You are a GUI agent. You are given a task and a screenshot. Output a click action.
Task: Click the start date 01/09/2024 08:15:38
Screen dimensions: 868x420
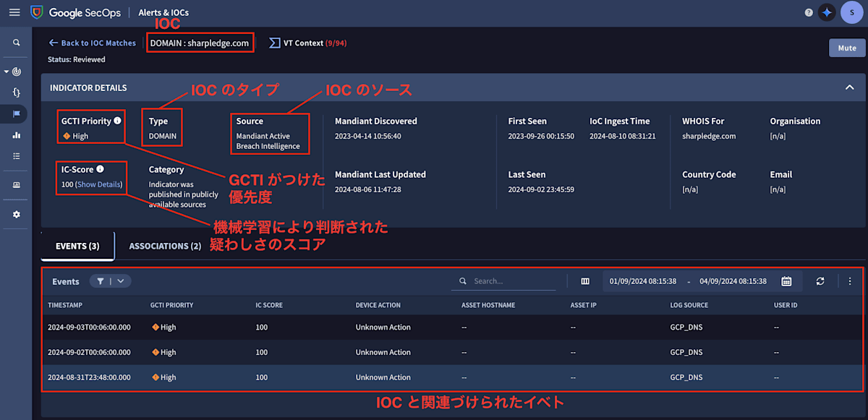643,281
